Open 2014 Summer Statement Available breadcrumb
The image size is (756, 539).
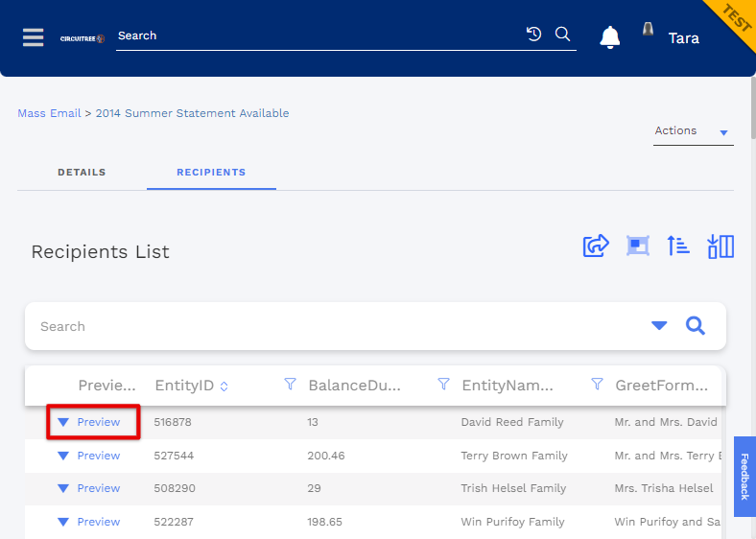193,113
